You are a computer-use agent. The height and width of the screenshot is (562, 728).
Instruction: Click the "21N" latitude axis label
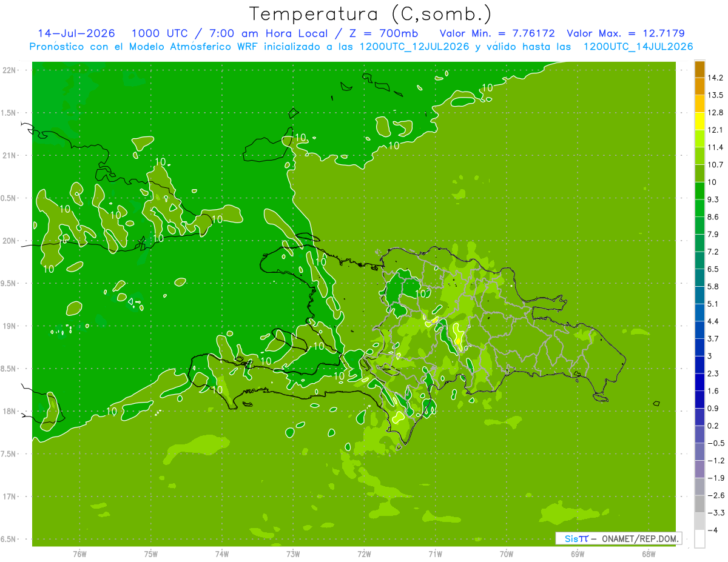point(10,155)
